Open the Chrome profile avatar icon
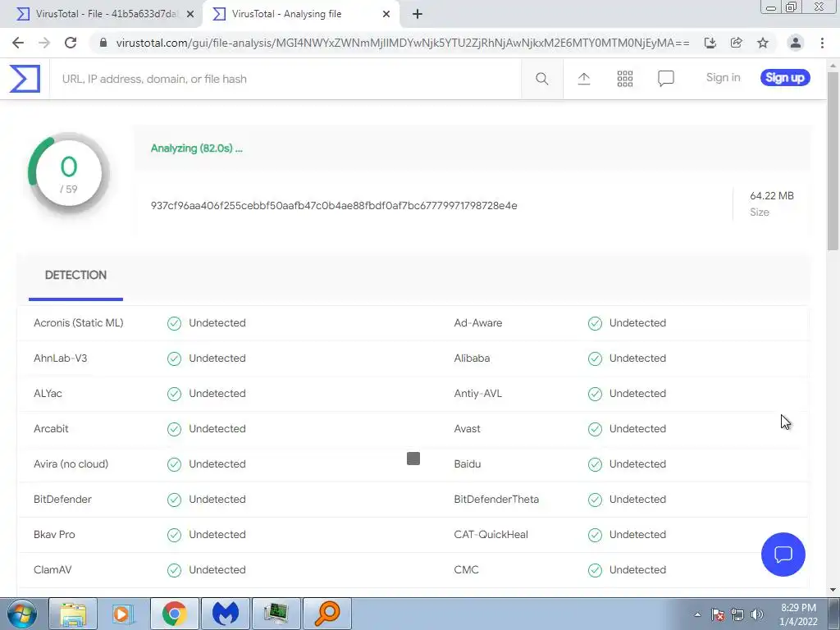 (796, 43)
